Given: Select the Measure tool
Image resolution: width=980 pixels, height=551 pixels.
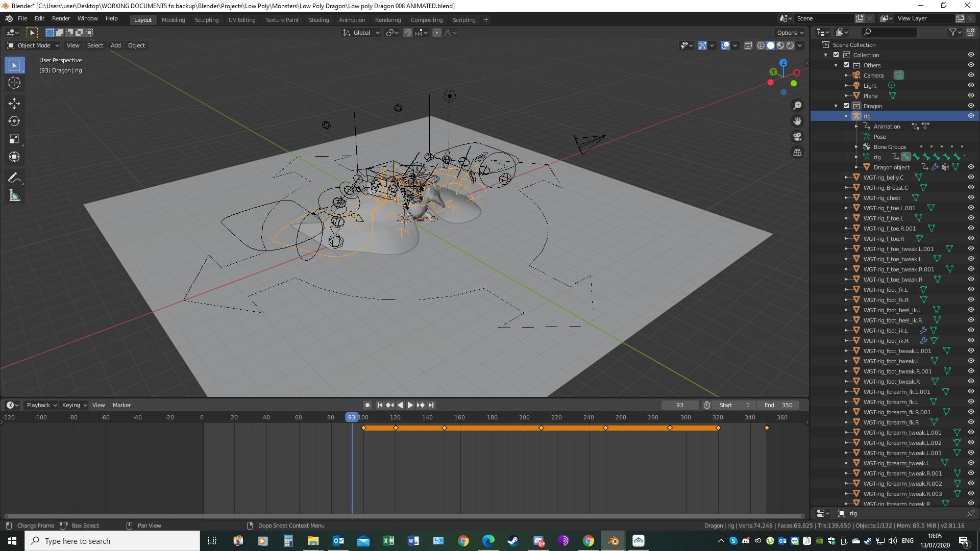Looking at the screenshot, I should pos(14,196).
